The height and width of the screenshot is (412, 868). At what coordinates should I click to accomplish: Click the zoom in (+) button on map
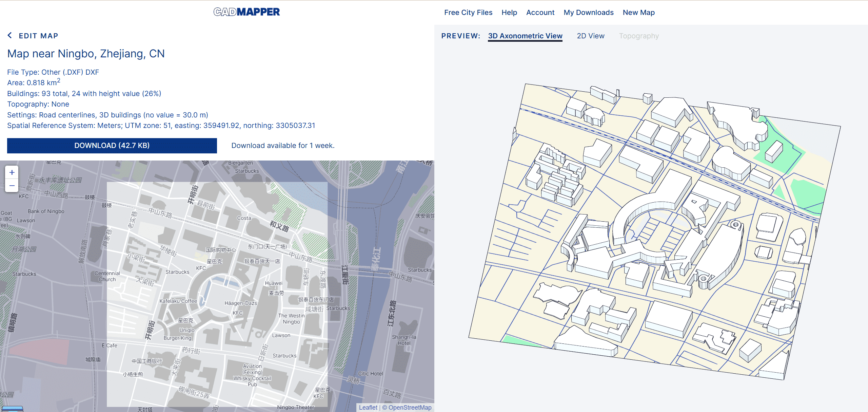(12, 172)
